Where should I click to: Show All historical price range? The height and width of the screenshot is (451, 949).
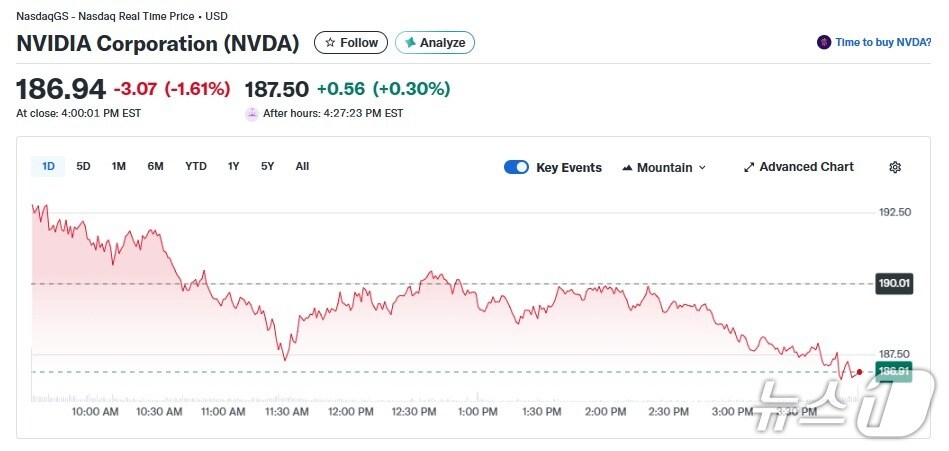(x=302, y=166)
